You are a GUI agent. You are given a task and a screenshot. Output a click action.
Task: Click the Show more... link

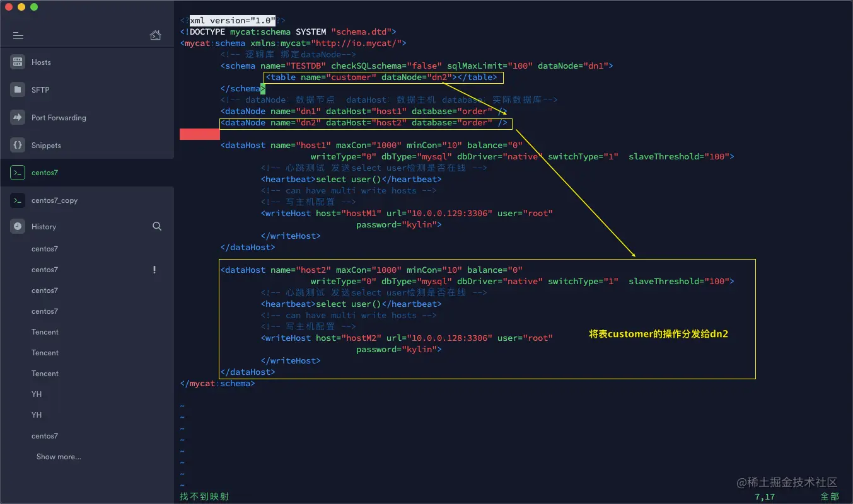coord(59,457)
